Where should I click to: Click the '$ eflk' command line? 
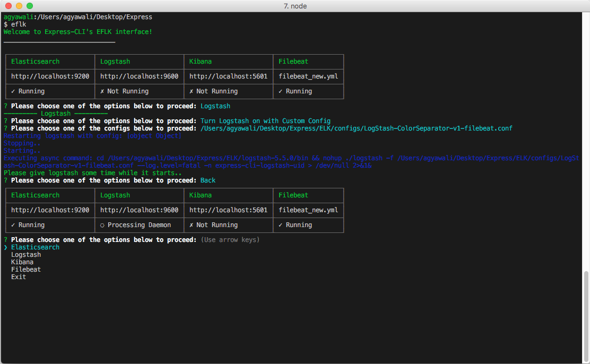[x=15, y=24]
